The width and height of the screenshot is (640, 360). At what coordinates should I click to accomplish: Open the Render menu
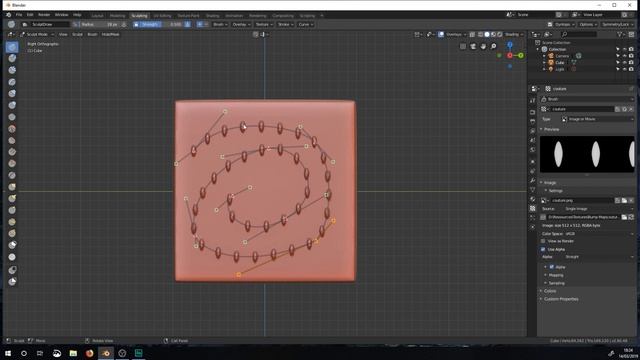point(44,15)
